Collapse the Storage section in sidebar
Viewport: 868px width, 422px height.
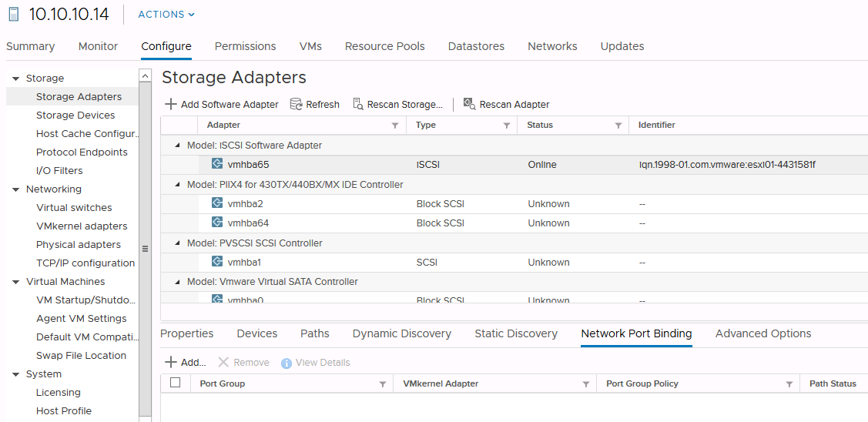click(15, 79)
